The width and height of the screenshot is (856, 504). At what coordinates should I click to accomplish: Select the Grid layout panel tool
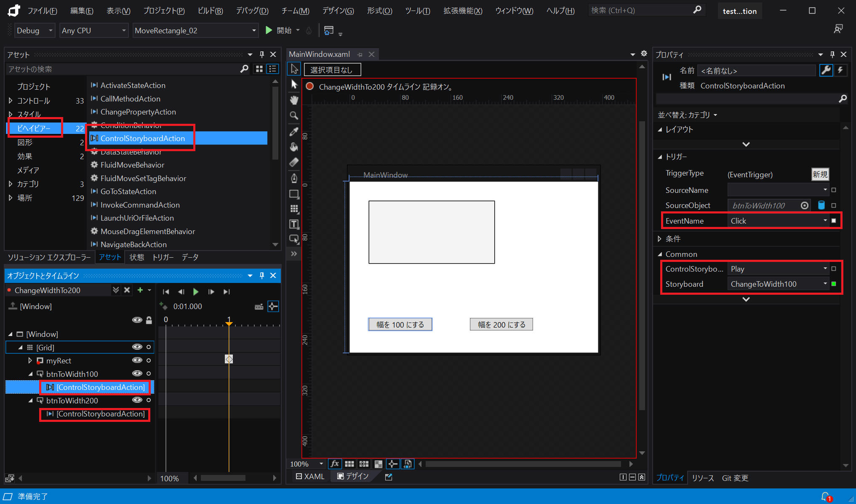(294, 209)
